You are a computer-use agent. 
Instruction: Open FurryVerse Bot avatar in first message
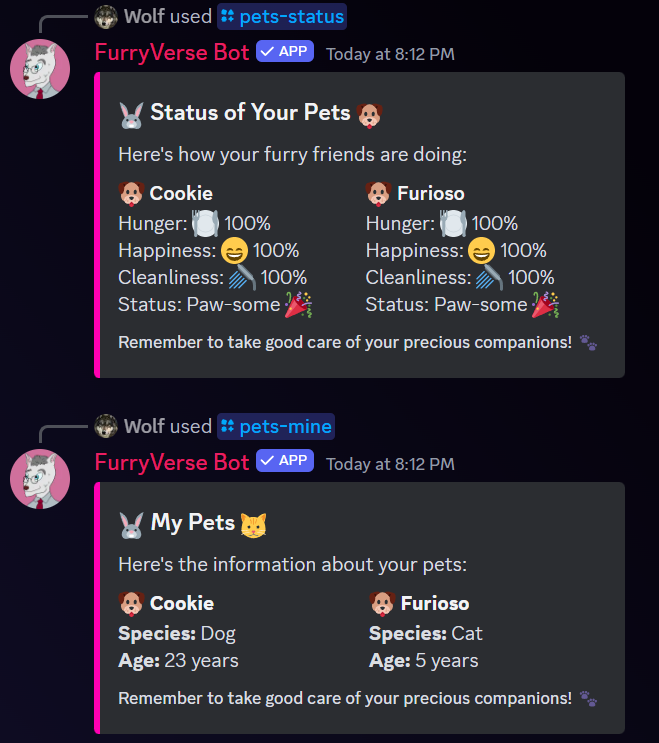pos(40,71)
